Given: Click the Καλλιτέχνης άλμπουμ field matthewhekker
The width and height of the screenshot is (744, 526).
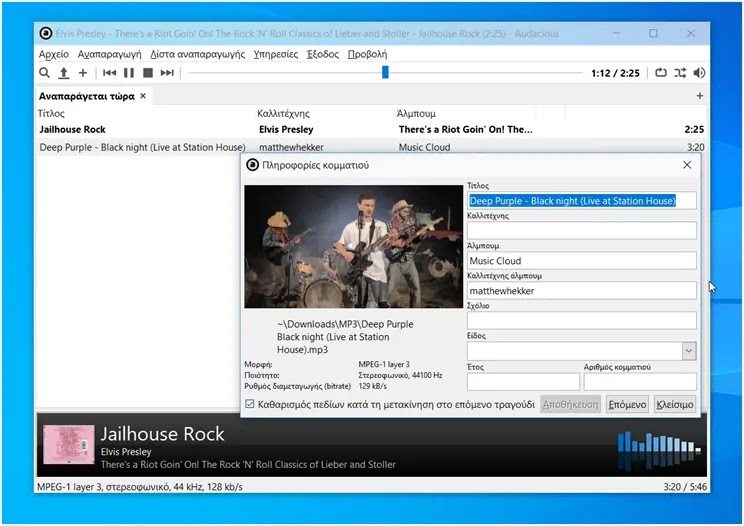Looking at the screenshot, I should click(582, 290).
